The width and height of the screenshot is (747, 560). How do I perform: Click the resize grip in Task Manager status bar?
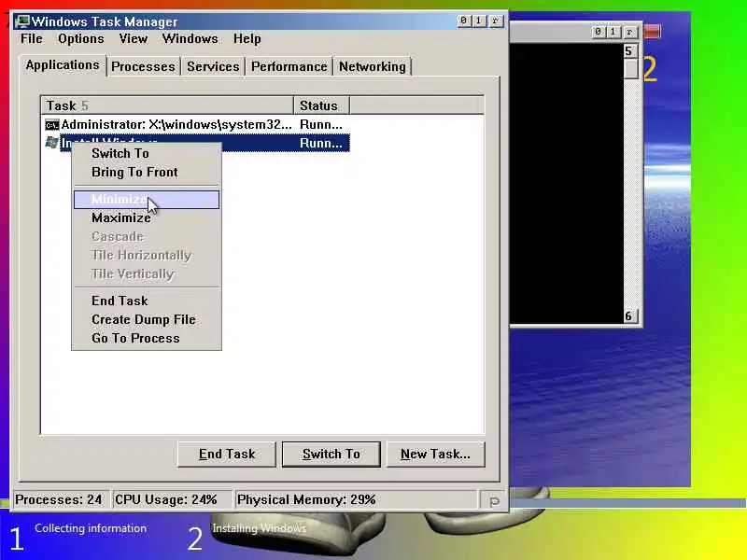point(494,500)
